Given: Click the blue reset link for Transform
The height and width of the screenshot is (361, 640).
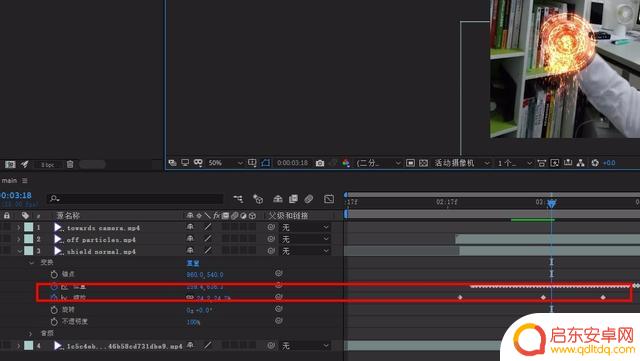Looking at the screenshot, I should (193, 263).
